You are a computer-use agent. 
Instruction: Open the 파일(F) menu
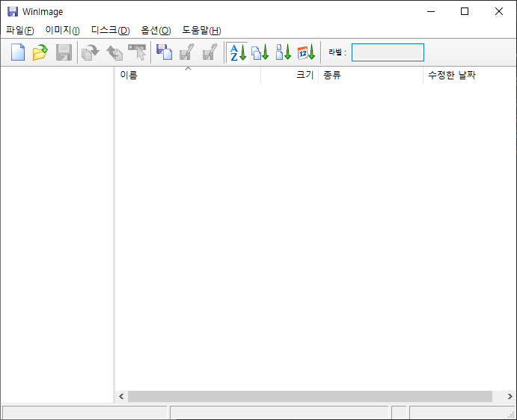pos(20,31)
